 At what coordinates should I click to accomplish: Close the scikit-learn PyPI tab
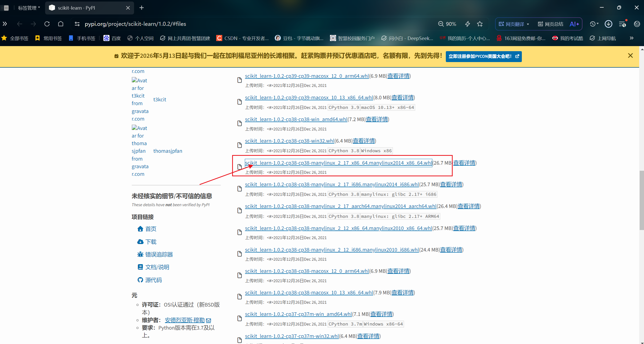point(128,8)
